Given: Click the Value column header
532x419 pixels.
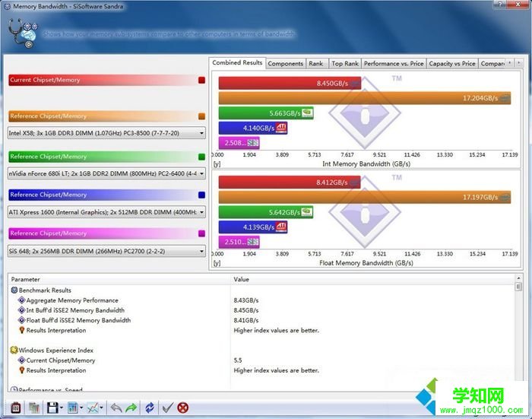Looking at the screenshot, I should (373, 279).
